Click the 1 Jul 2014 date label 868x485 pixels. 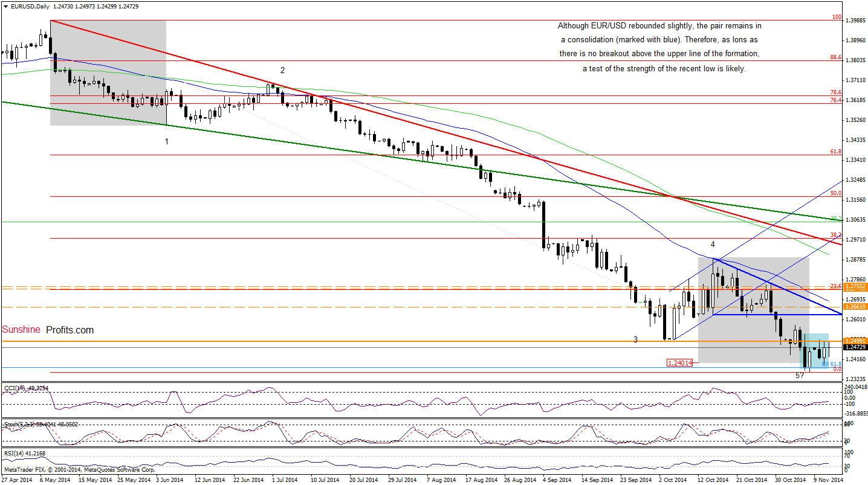click(284, 480)
